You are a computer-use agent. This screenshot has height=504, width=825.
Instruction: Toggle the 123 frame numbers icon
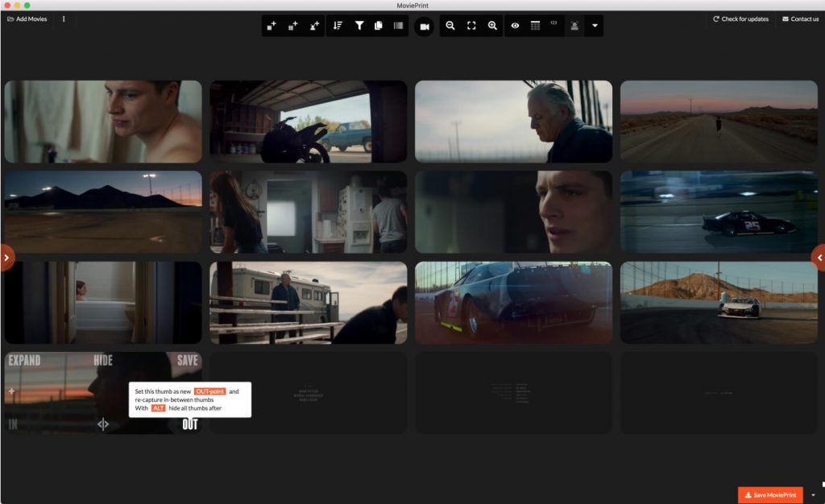click(553, 23)
